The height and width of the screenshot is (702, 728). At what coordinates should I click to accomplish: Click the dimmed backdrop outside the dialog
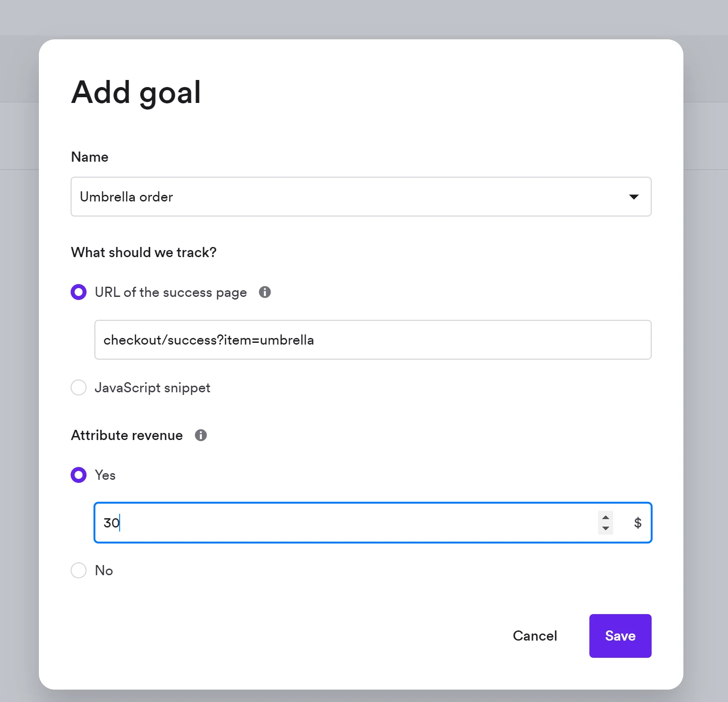tap(706, 353)
